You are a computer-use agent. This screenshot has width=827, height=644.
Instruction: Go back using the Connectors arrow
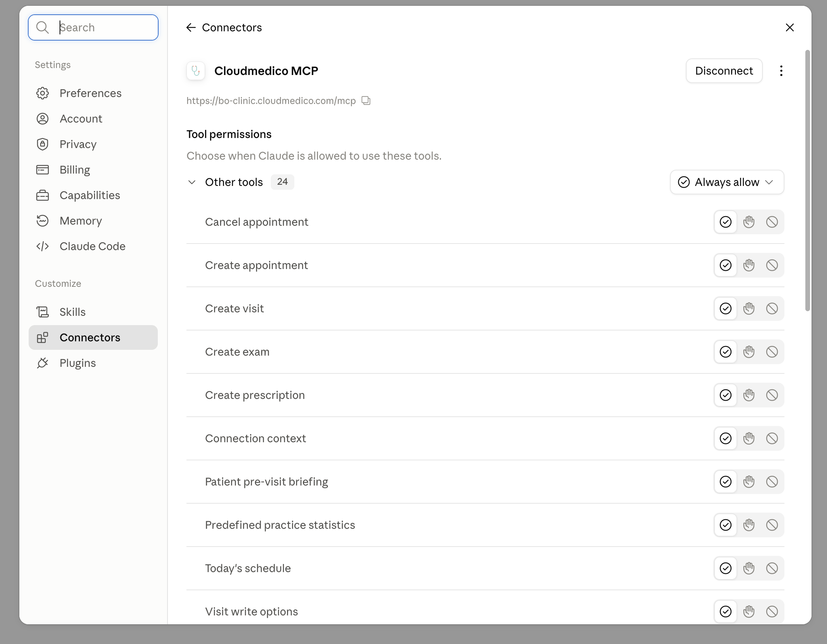point(191,27)
